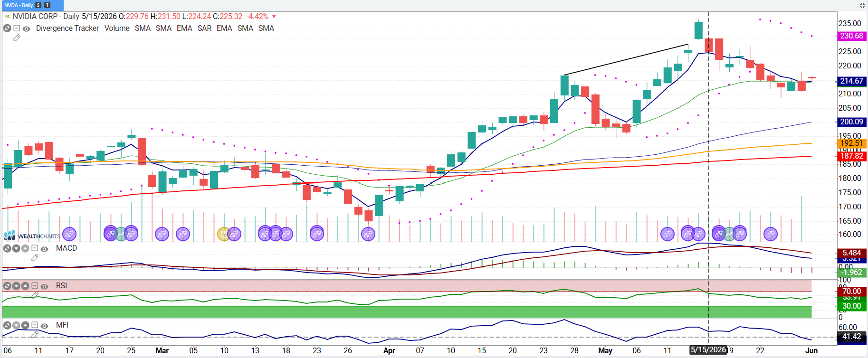Click the red 70.00 RSI level tag
868x358 pixels.
click(x=851, y=291)
